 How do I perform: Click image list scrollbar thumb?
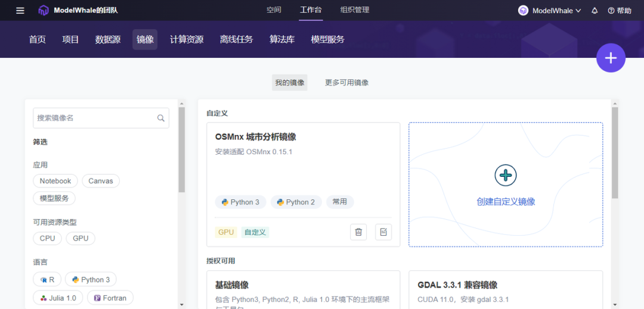pos(615,153)
